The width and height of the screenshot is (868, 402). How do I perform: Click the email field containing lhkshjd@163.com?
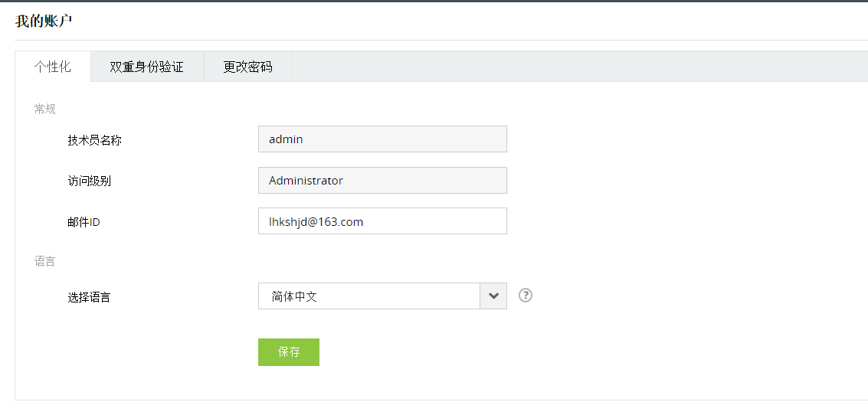(382, 221)
